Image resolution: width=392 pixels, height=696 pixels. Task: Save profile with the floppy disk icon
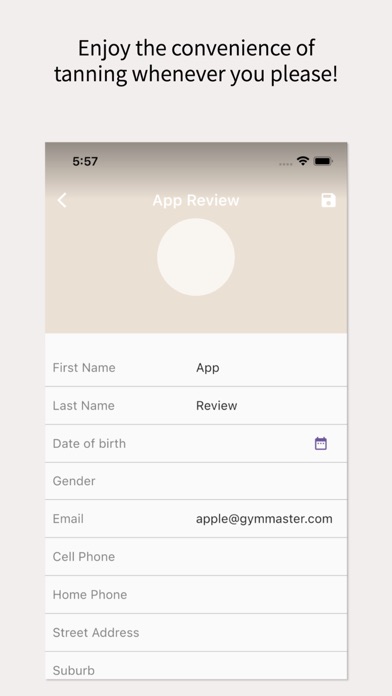[x=328, y=200]
